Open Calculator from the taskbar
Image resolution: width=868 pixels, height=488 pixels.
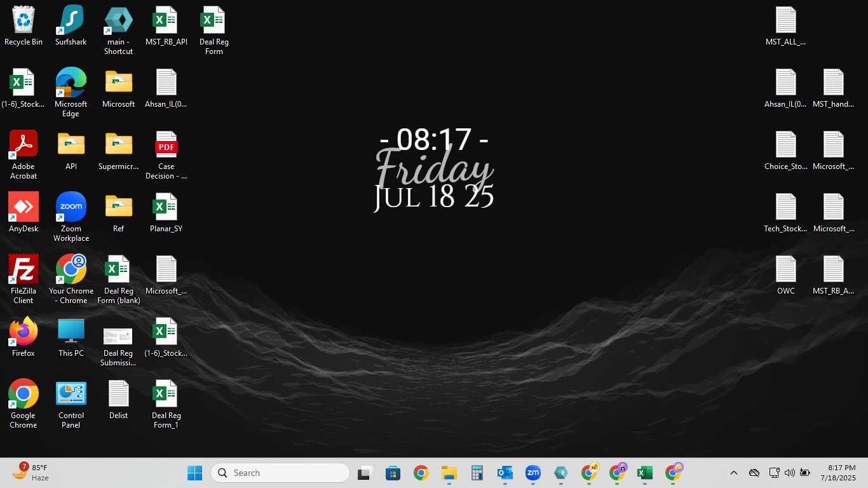(x=477, y=473)
